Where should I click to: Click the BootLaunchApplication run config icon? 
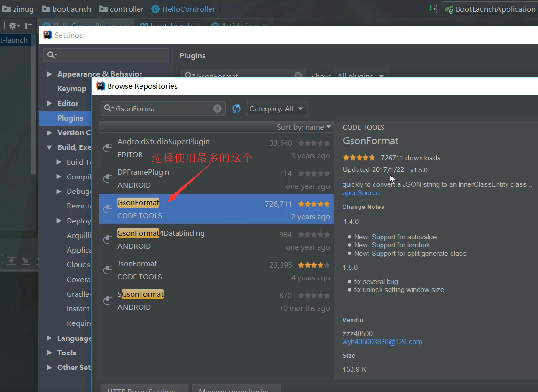pos(449,9)
